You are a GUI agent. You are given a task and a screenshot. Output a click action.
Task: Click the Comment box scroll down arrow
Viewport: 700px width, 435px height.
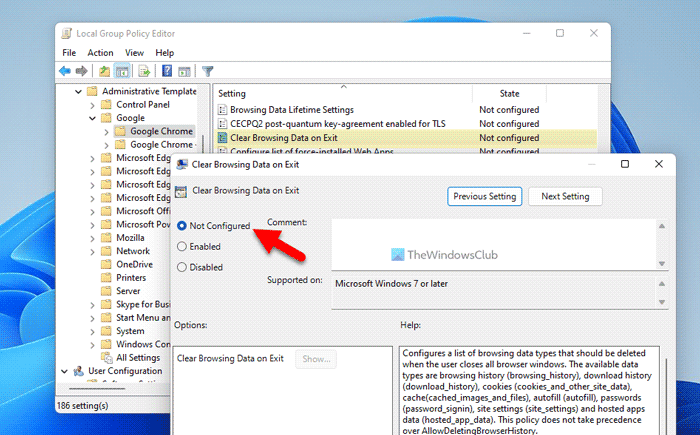[662, 264]
